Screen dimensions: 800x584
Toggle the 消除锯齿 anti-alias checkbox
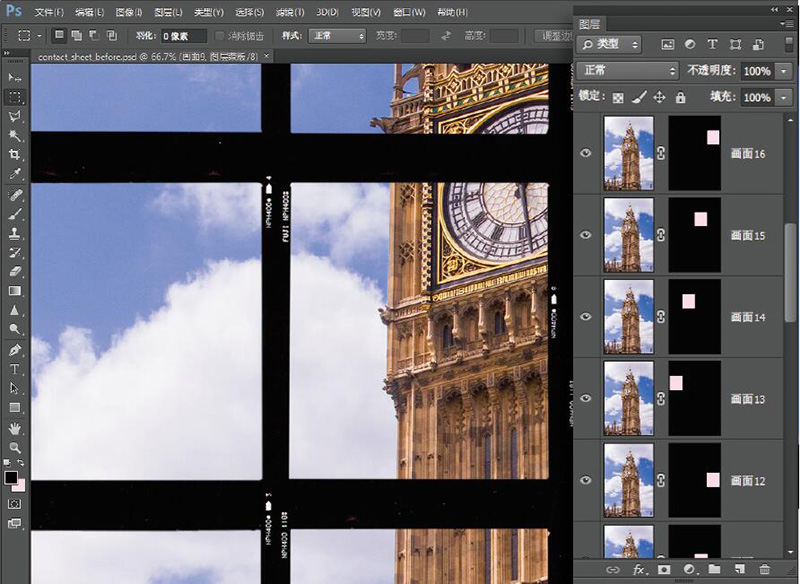tap(220, 36)
